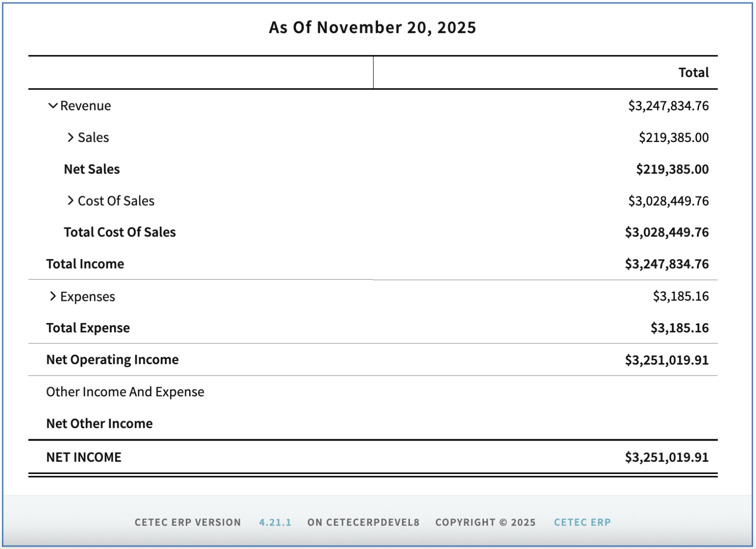The image size is (756, 549).
Task: Click the amount in the Sales row
Action: coord(673,137)
